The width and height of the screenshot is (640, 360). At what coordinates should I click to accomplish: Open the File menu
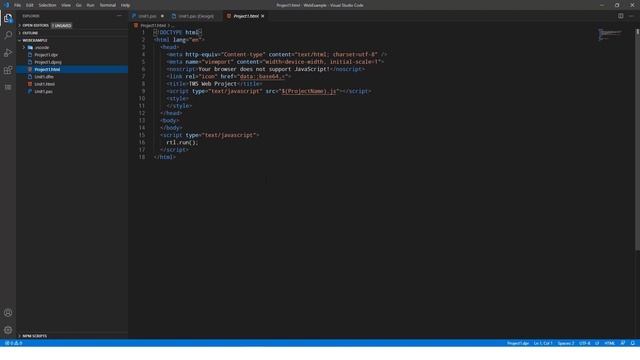17,5
